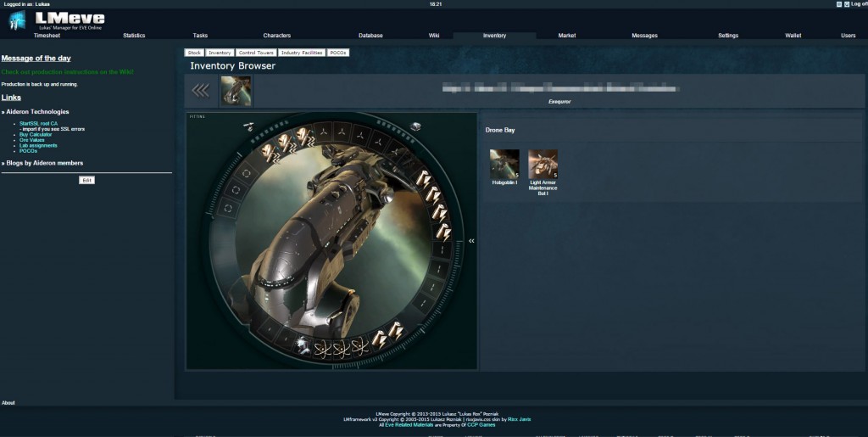Go to the Settings tab
Viewport: 868px width, 437px height.
tap(728, 36)
